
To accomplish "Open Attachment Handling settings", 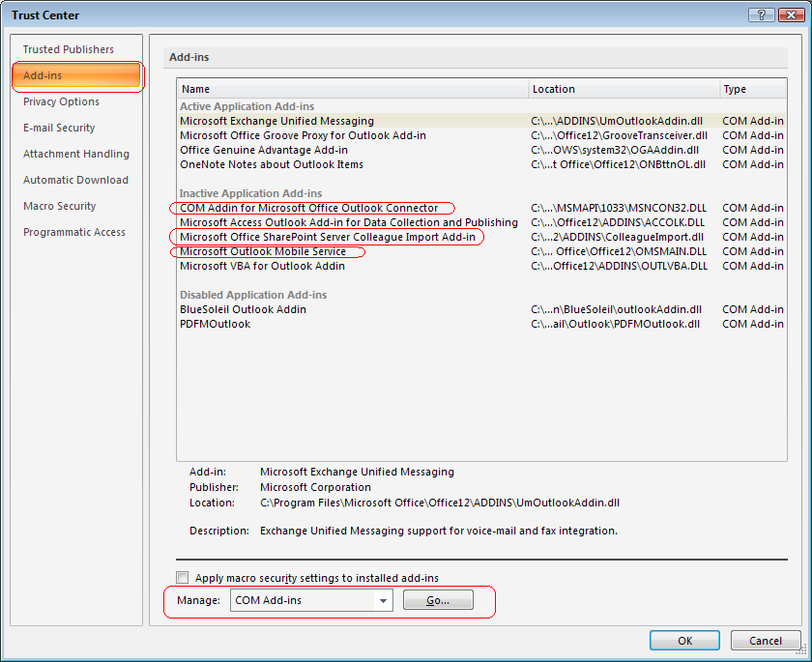I will tap(76, 154).
